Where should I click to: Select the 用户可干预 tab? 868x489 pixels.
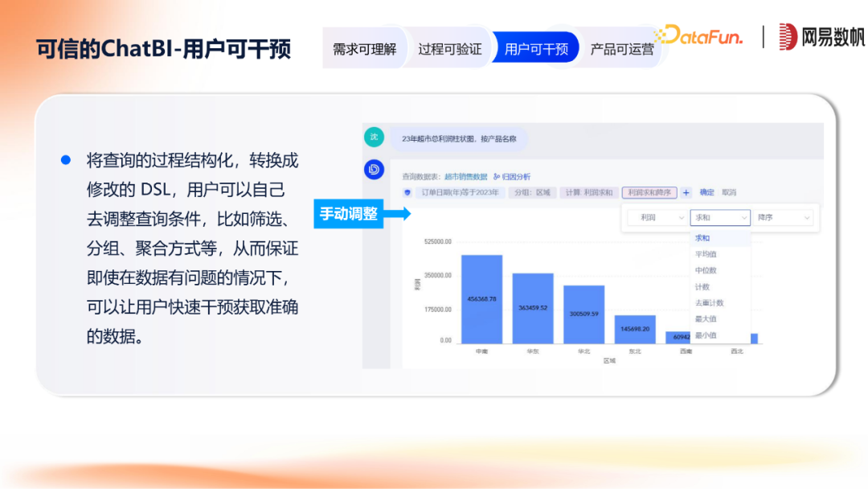click(x=536, y=48)
